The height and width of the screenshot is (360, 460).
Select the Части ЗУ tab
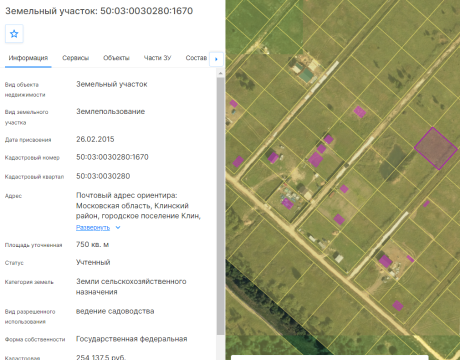157,58
